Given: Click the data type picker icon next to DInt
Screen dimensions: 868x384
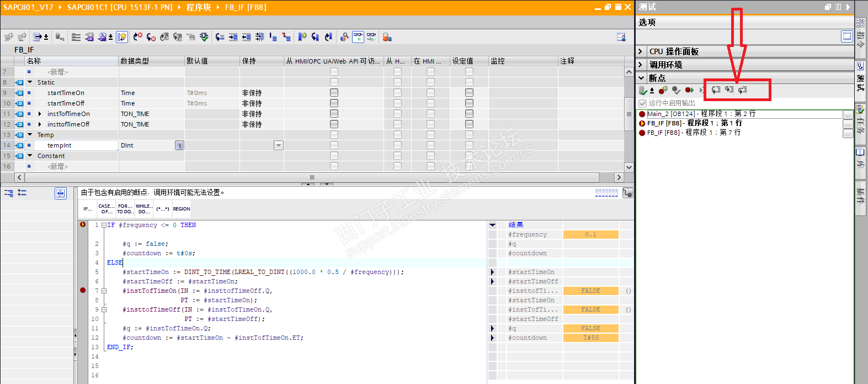Looking at the screenshot, I should (x=179, y=145).
